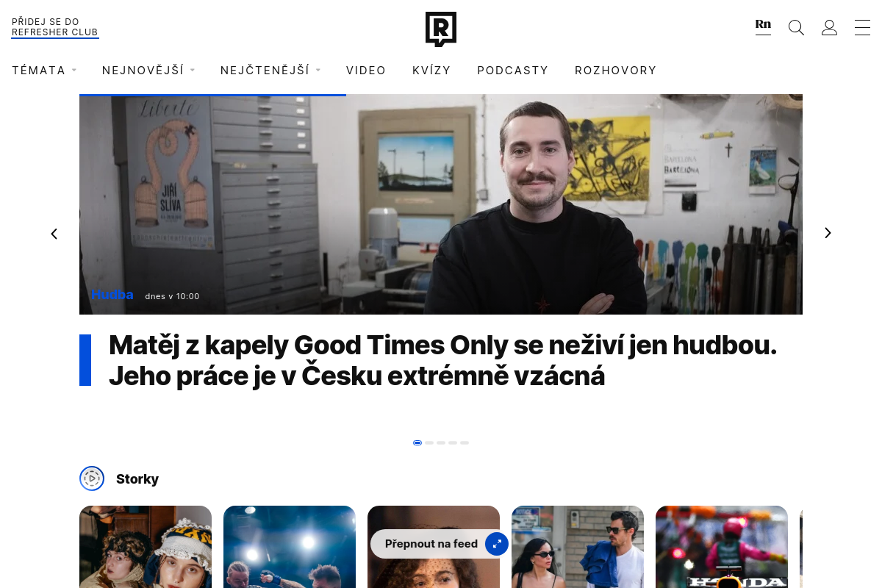Open story thumbnail with Honda racing car
Screen dimensions: 882x588
(722, 547)
